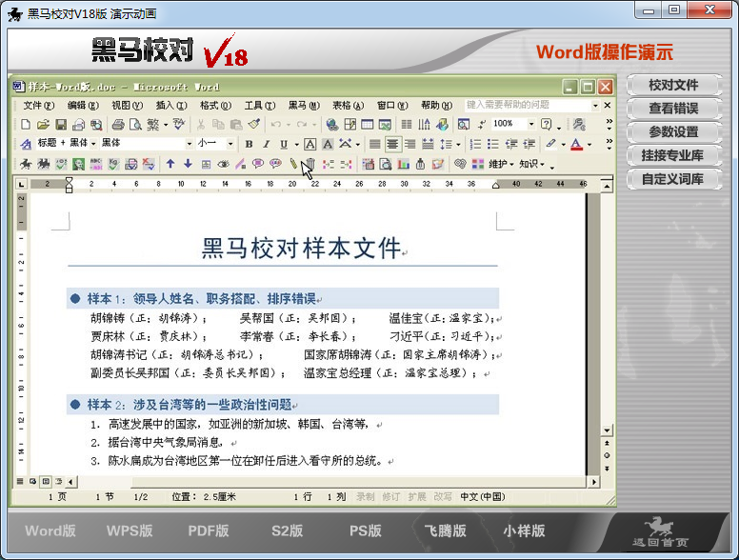739x560 pixels.
Task: Open the 表格(A) menu
Action: point(349,105)
